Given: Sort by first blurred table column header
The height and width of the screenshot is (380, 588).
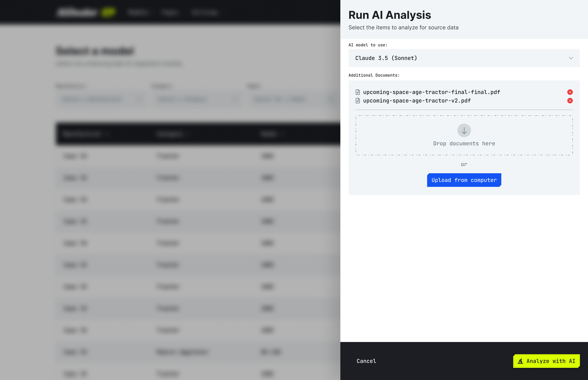Looking at the screenshot, I should pos(82,134).
